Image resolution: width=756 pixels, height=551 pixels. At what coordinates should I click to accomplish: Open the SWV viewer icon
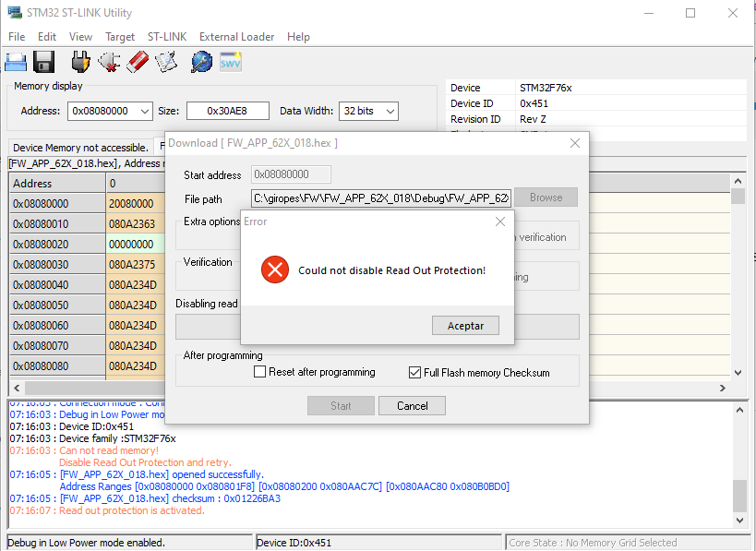[x=231, y=62]
